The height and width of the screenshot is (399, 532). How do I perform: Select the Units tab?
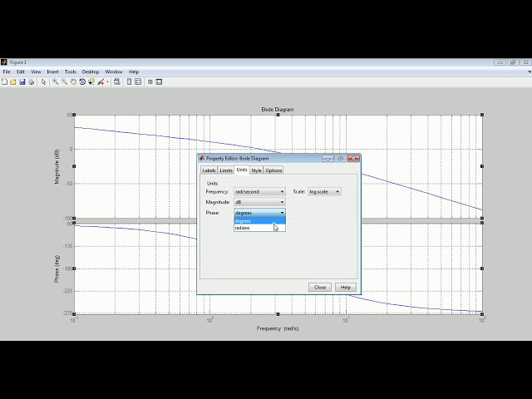click(x=242, y=170)
